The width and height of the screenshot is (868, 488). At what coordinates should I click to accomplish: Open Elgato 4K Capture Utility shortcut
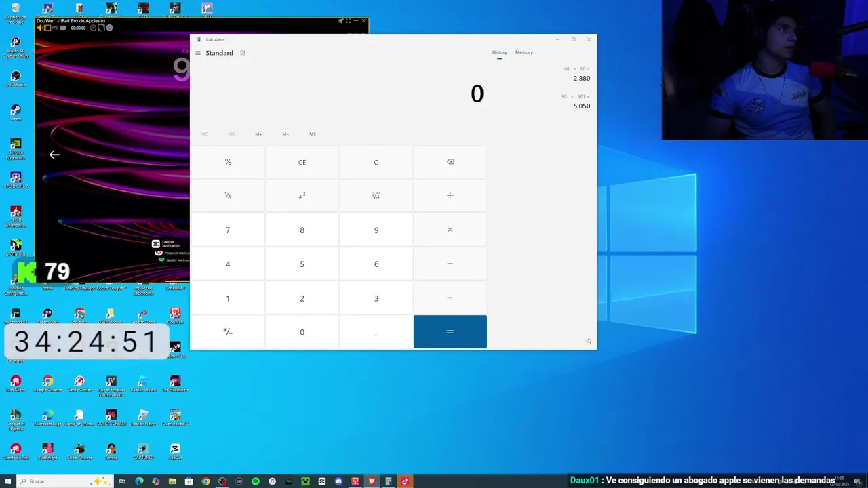(x=16, y=46)
